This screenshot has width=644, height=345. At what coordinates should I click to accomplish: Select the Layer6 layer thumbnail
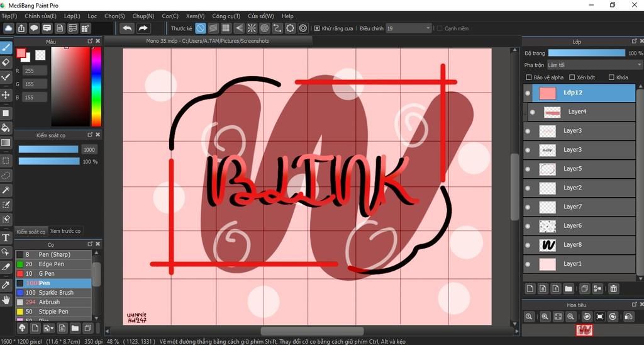click(x=548, y=226)
